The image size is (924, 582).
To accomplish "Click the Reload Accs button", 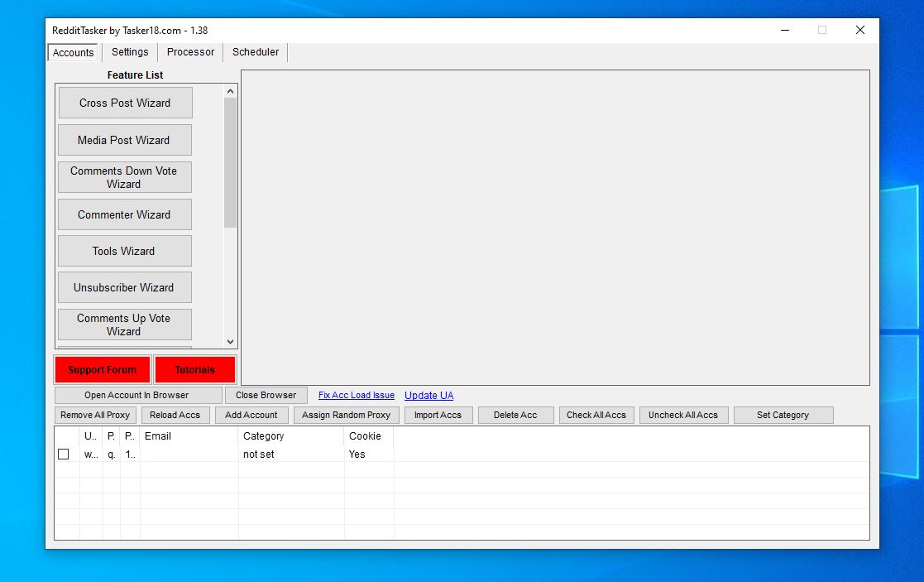I will 175,415.
